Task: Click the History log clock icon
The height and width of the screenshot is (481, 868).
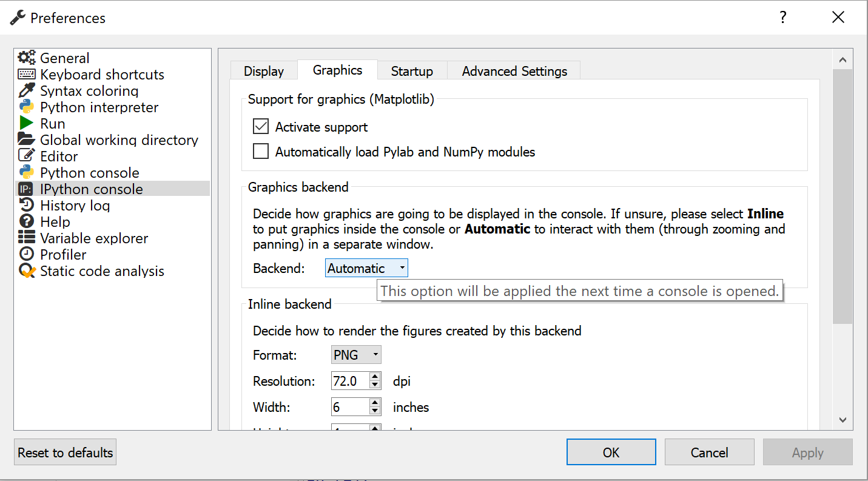Action: (x=27, y=206)
